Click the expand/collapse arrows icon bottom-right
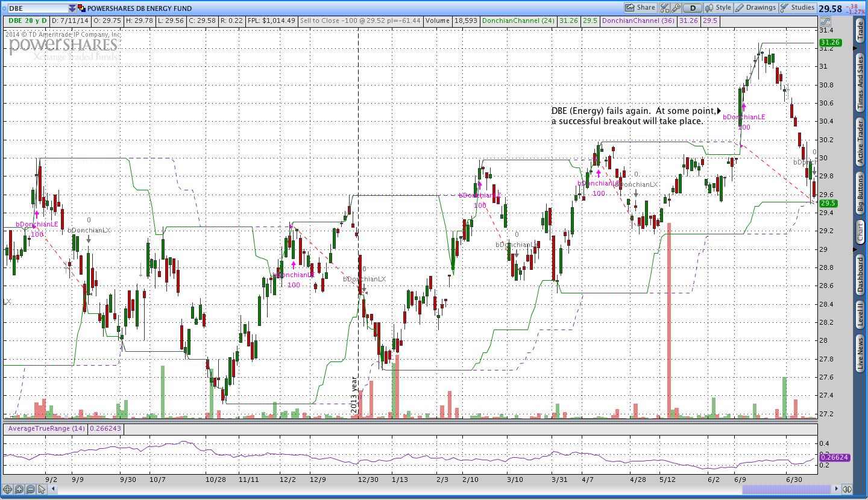 click(847, 489)
